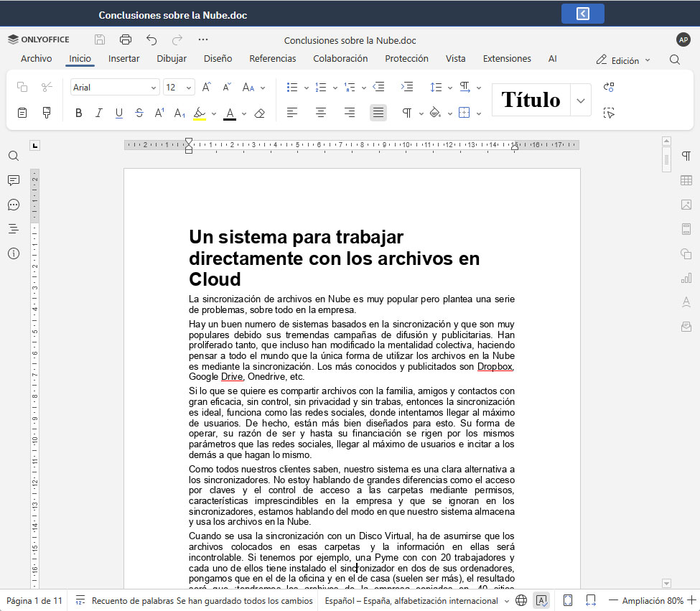The image size is (700, 611).
Task: Expand the Change case dropdown arrow
Action: pyautogui.click(x=263, y=88)
